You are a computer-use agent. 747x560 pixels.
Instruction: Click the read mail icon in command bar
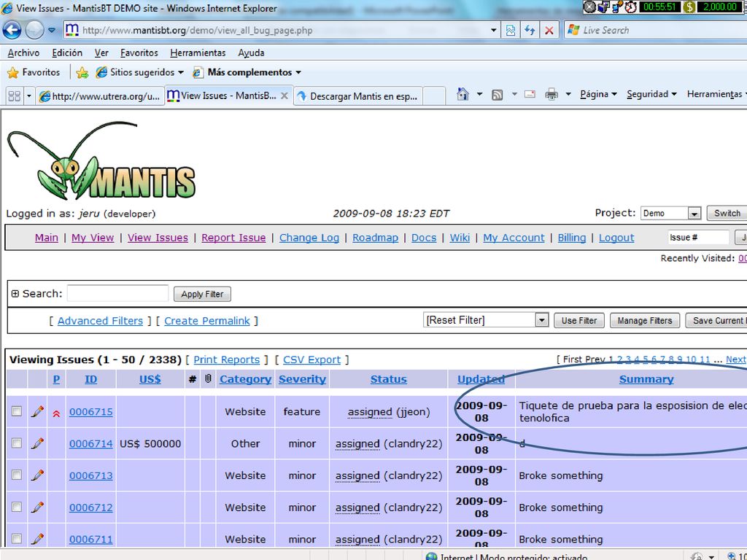click(x=530, y=94)
